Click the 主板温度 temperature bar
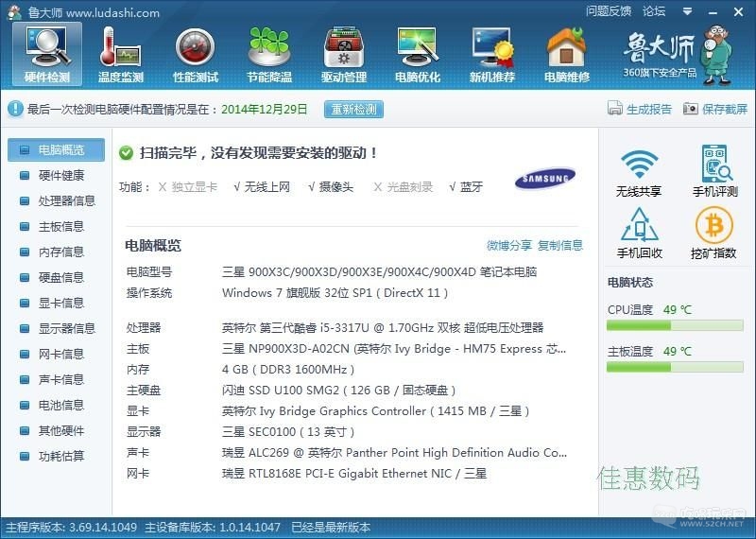 click(x=675, y=367)
